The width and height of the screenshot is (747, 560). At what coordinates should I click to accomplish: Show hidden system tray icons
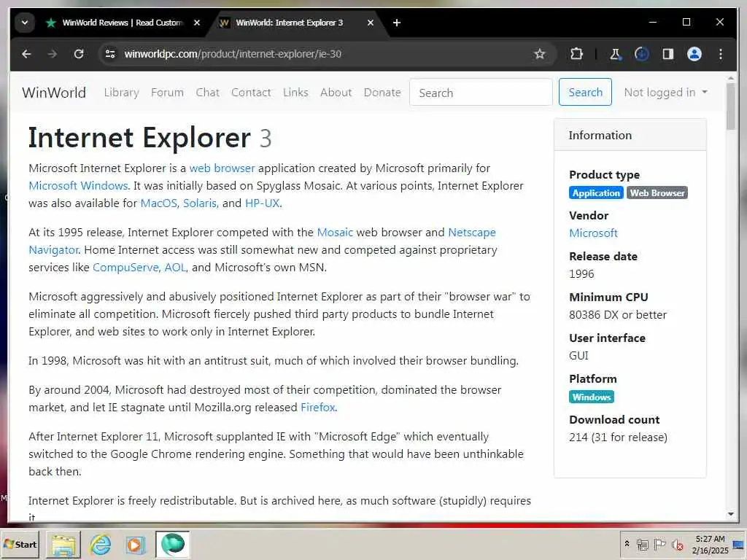point(627,543)
